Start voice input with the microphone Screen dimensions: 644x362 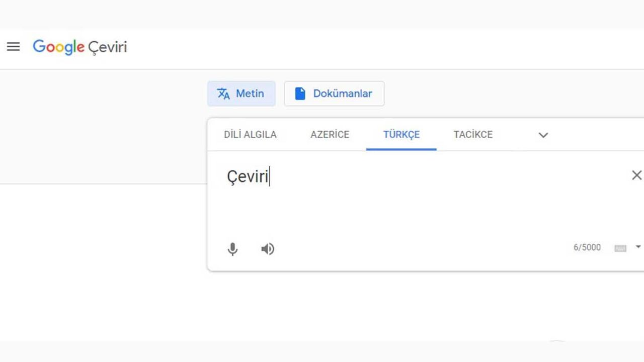click(232, 249)
